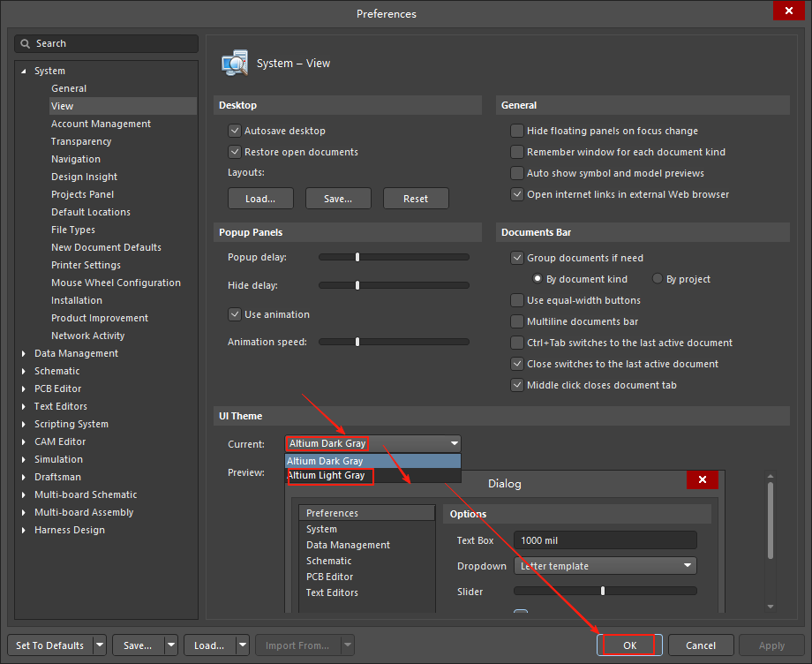This screenshot has width=812, height=664.
Task: Click the preview Text Box field
Action: [605, 540]
